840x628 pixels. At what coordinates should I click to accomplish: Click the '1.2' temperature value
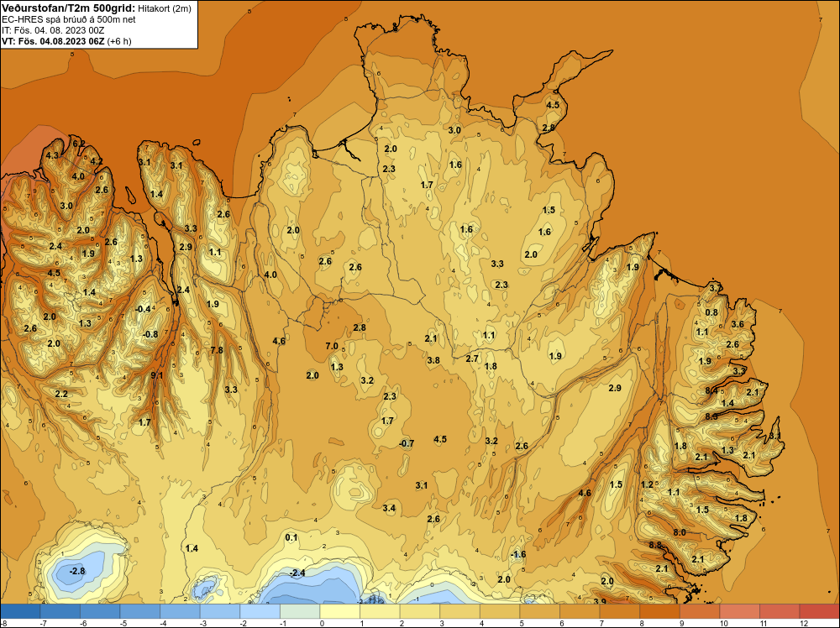(647, 484)
